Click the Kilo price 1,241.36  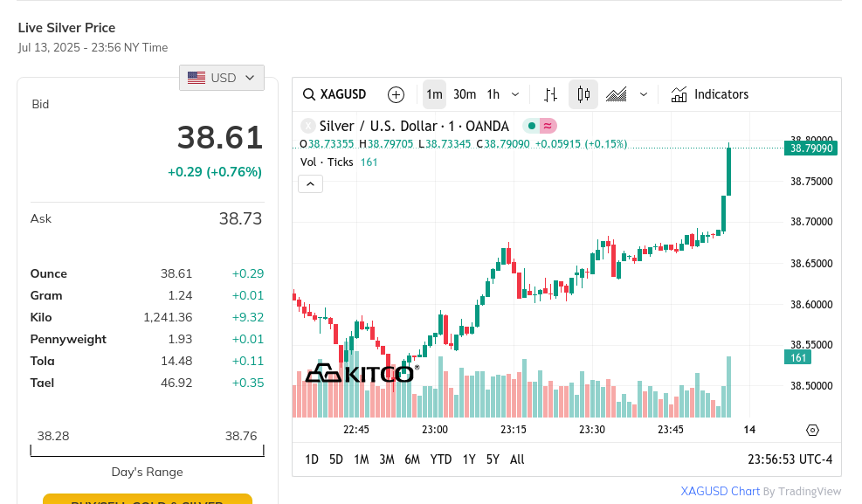click(x=168, y=318)
